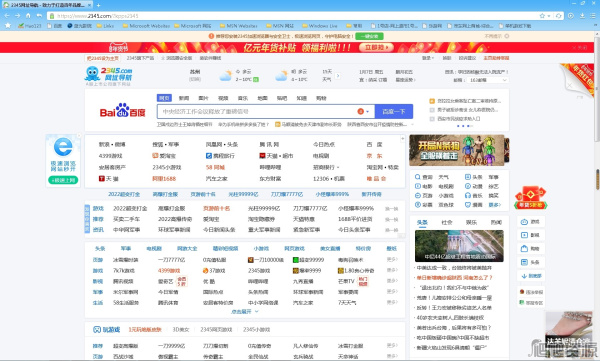Click the 彩票 icon in tools widget
Image resolution: width=600 pixels, height=361 pixels.
point(417,205)
